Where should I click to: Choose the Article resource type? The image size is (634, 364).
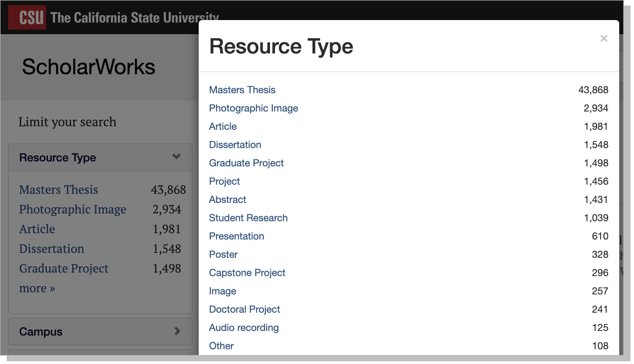pos(223,126)
